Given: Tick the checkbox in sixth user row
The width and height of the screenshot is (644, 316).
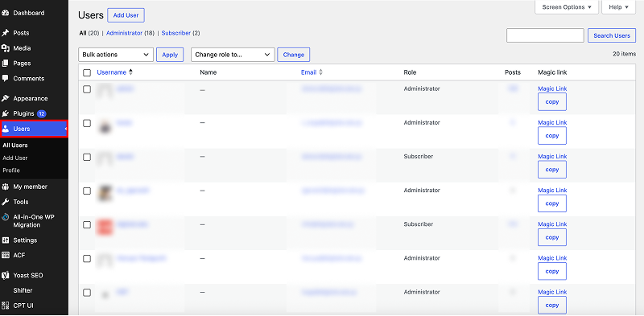Looking at the screenshot, I should coord(87,259).
